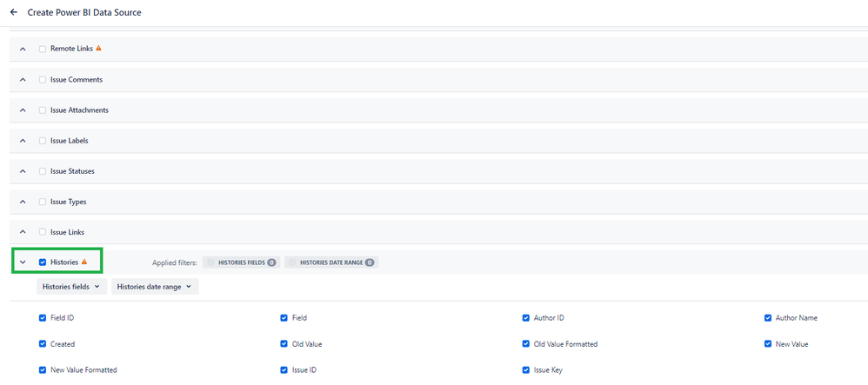Image resolution: width=868 pixels, height=385 pixels.
Task: Click the Remote Links warning triangle icon
Action: [98, 48]
